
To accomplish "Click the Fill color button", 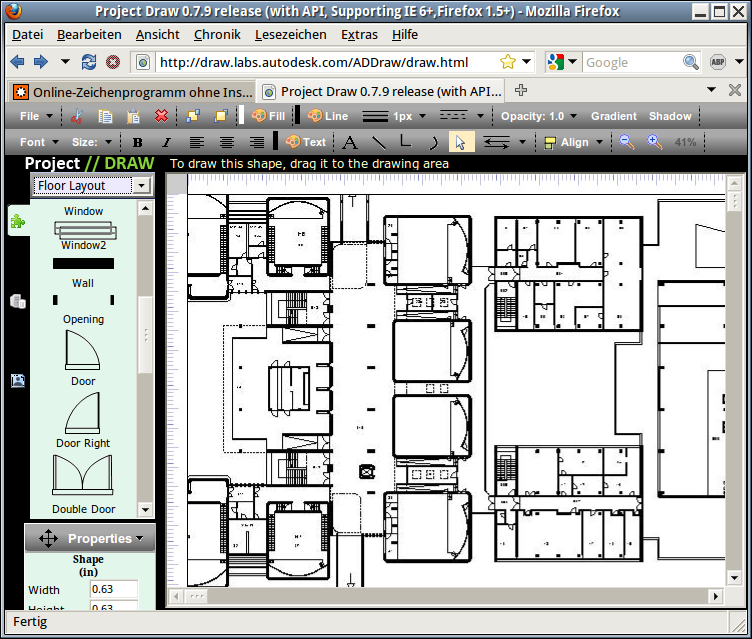I will [268, 116].
